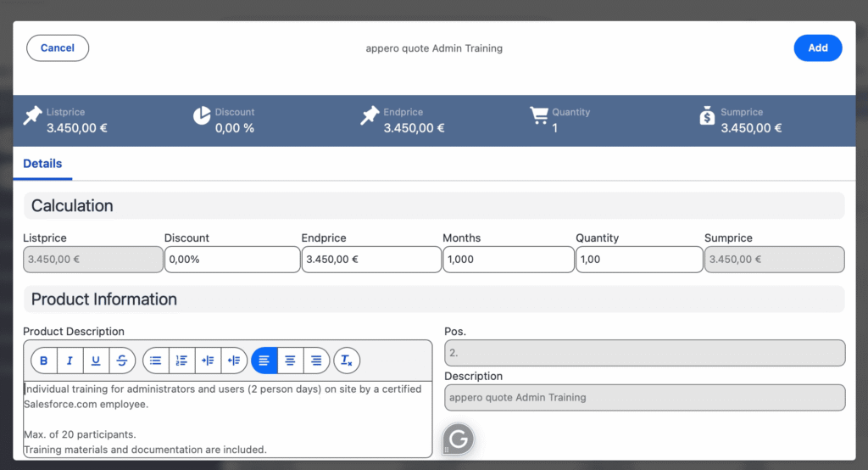
Task: Underline text with the U button
Action: (96, 361)
